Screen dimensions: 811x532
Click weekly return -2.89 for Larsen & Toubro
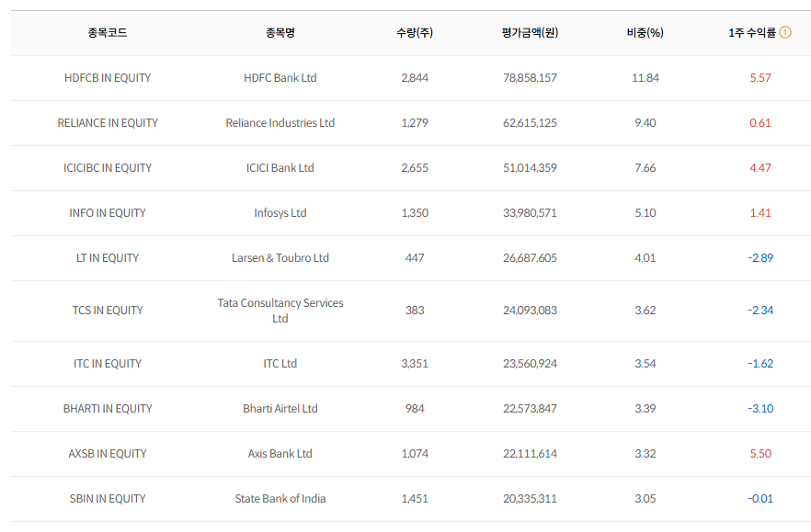point(760,258)
